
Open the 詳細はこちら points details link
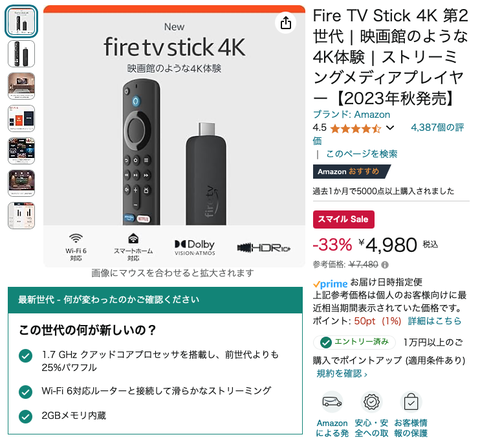coord(434,321)
